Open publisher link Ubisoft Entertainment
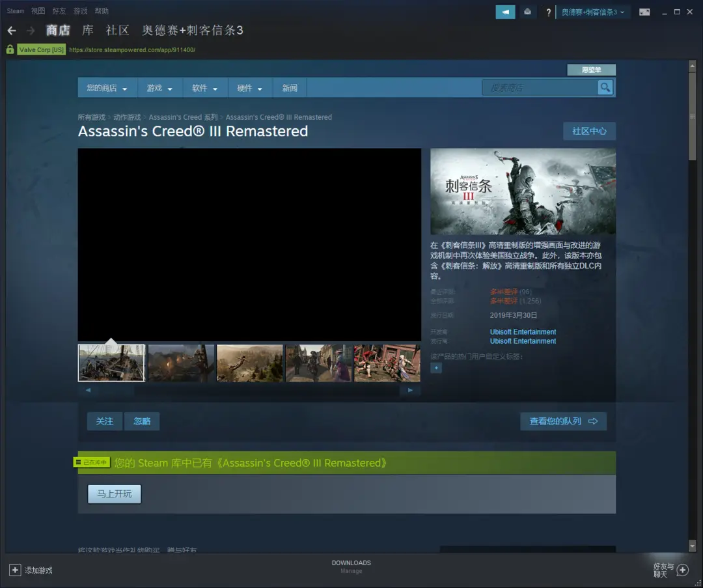The width and height of the screenshot is (703, 588). [523, 341]
